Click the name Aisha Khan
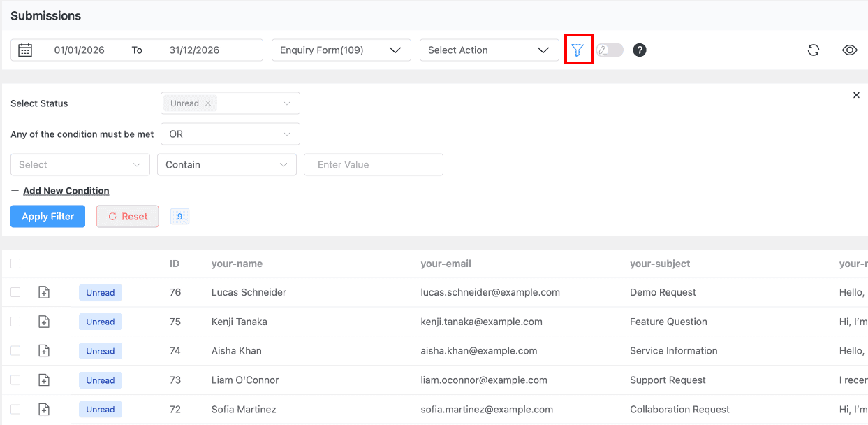868x425 pixels. click(237, 351)
